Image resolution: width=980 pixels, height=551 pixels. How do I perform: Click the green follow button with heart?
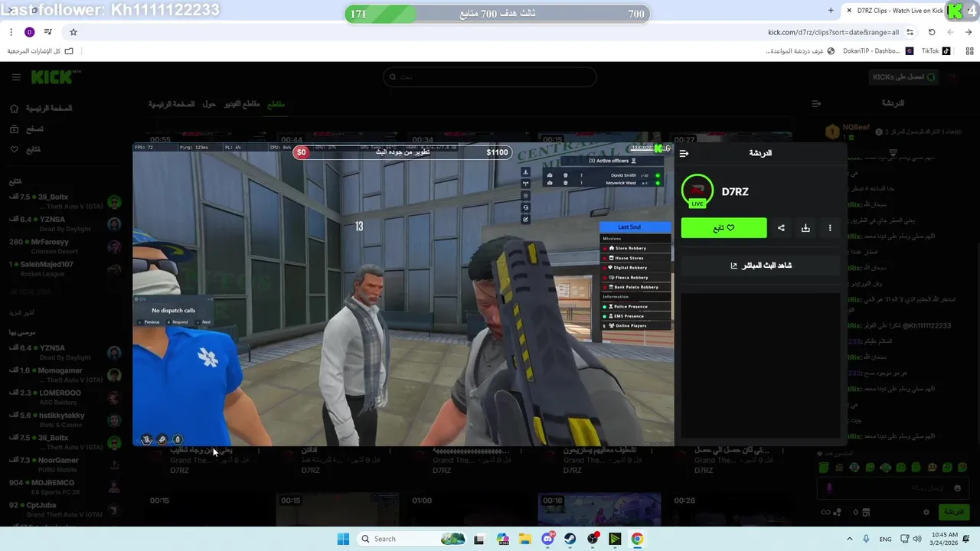(x=724, y=228)
